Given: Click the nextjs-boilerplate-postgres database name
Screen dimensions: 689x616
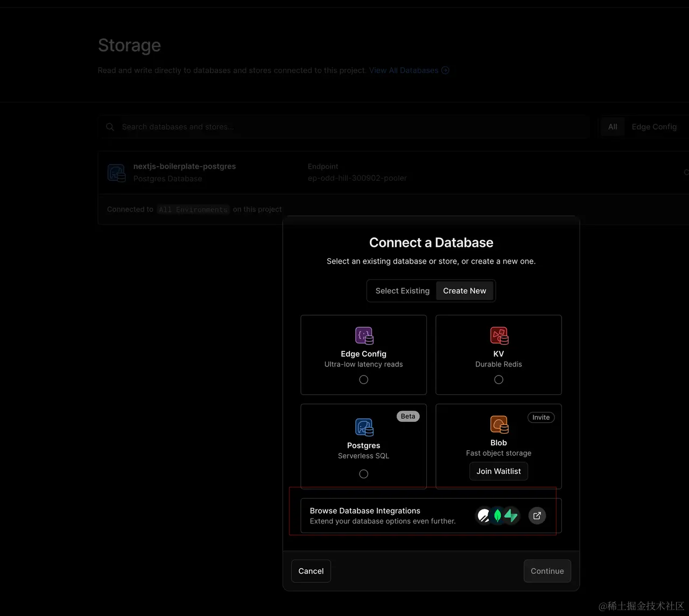Looking at the screenshot, I should pyautogui.click(x=185, y=167).
